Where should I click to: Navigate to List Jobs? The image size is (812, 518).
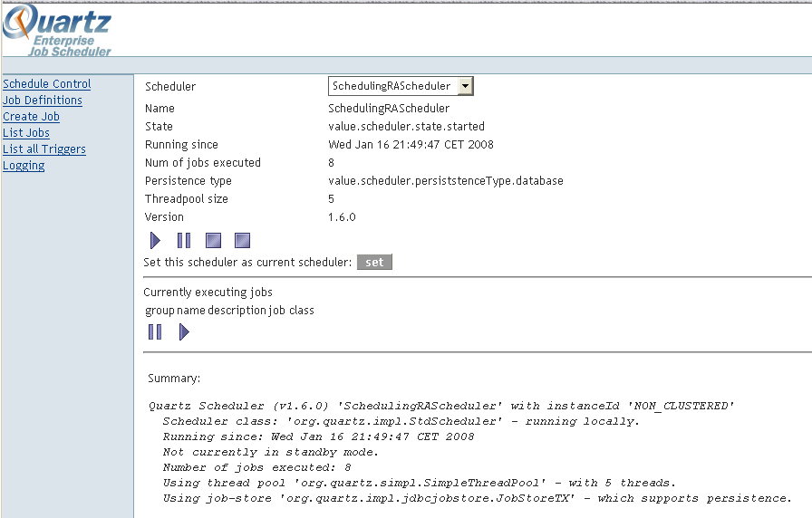click(26, 133)
